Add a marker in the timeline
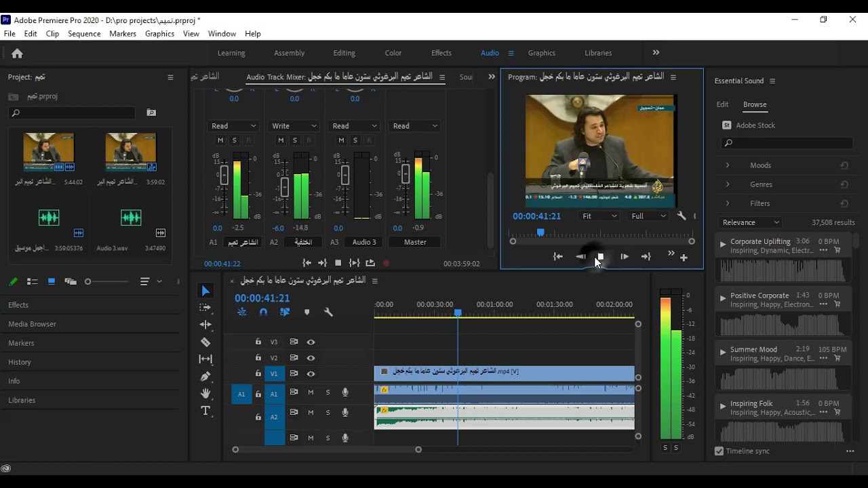 coord(307,312)
